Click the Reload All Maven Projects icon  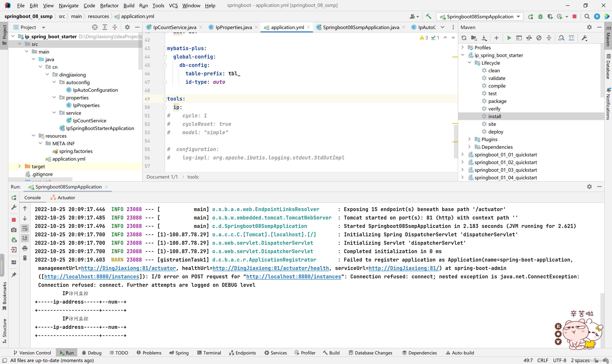[x=464, y=38]
